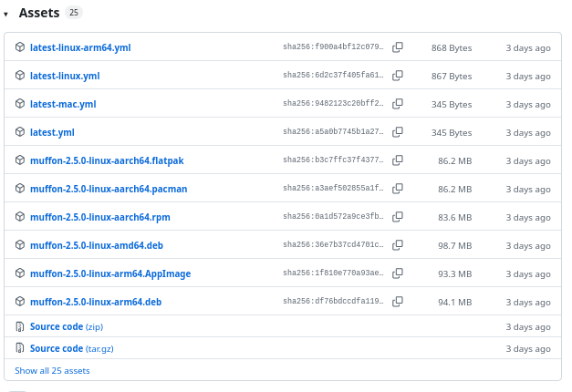Click package icon beside the arm64.AppImage file

point(20,273)
